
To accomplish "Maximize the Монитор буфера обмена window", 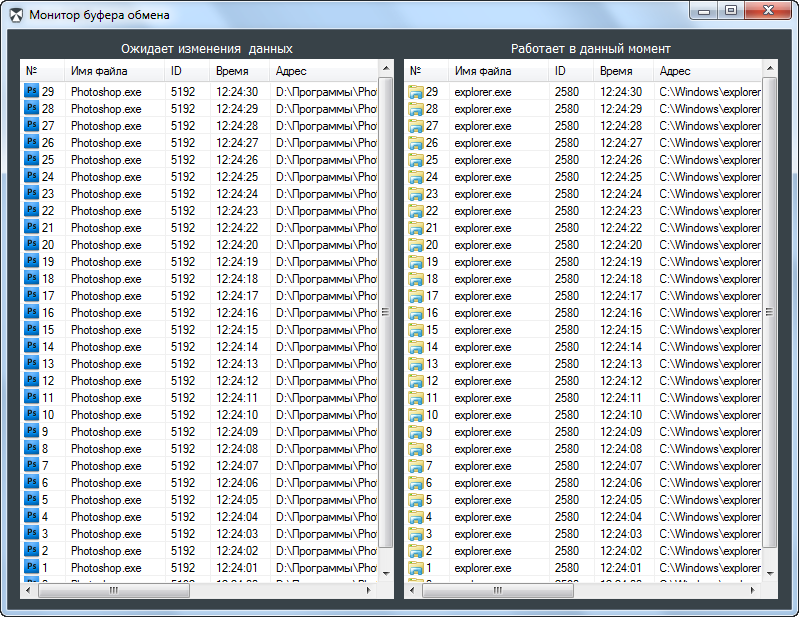I will [731, 10].
